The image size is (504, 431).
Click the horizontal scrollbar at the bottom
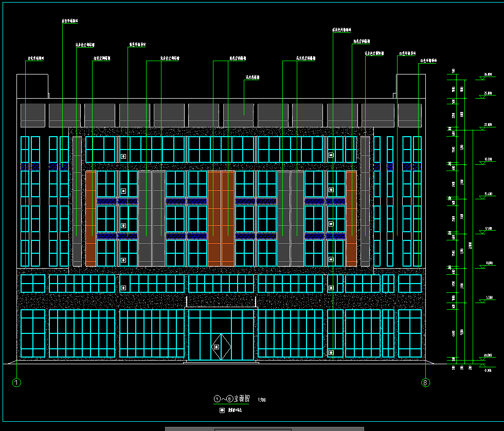pyautogui.click(x=264, y=428)
